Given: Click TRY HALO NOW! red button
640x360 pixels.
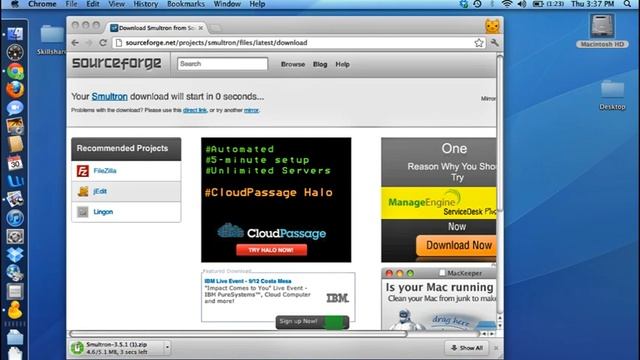Looking at the screenshot, I should pyautogui.click(x=271, y=250).
